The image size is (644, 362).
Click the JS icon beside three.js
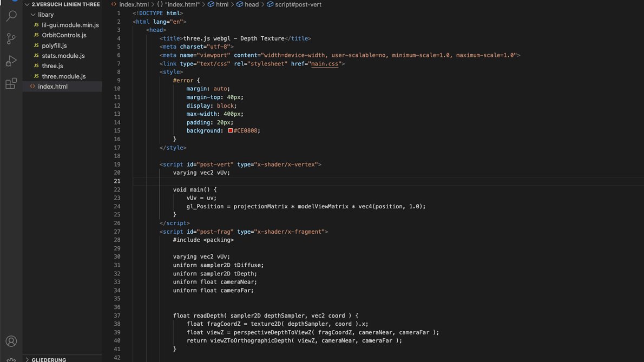click(x=36, y=65)
